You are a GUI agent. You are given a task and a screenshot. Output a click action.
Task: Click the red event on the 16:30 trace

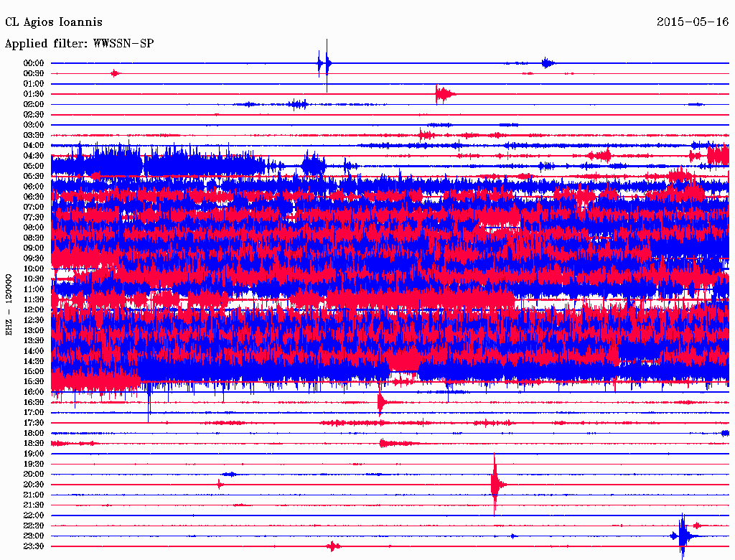tap(381, 403)
